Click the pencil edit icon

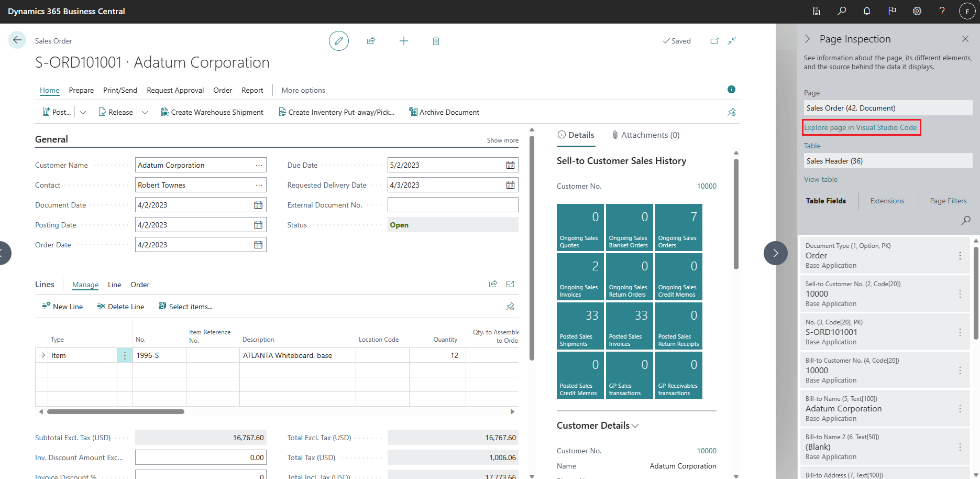click(339, 41)
